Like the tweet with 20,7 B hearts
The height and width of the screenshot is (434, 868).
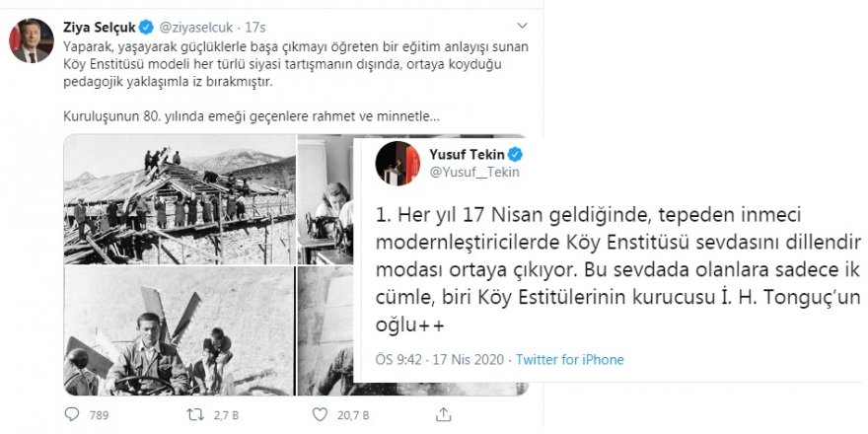point(320,414)
